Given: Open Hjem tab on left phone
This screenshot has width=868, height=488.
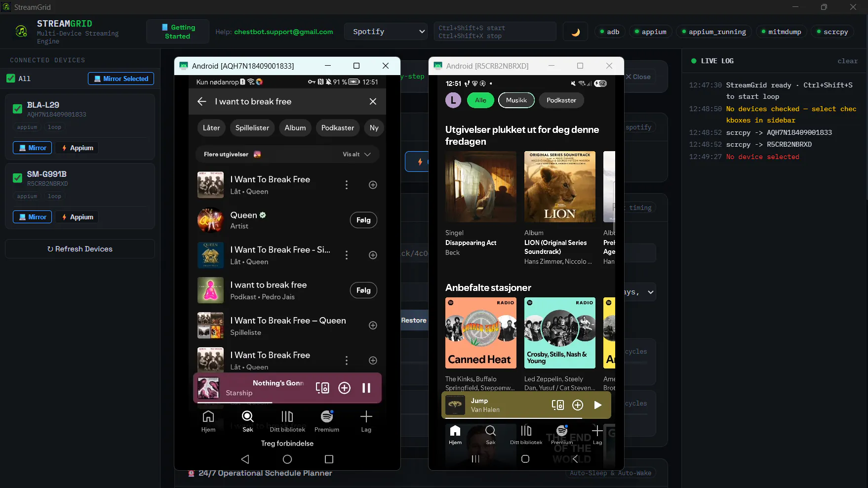Looking at the screenshot, I should 208,421.
